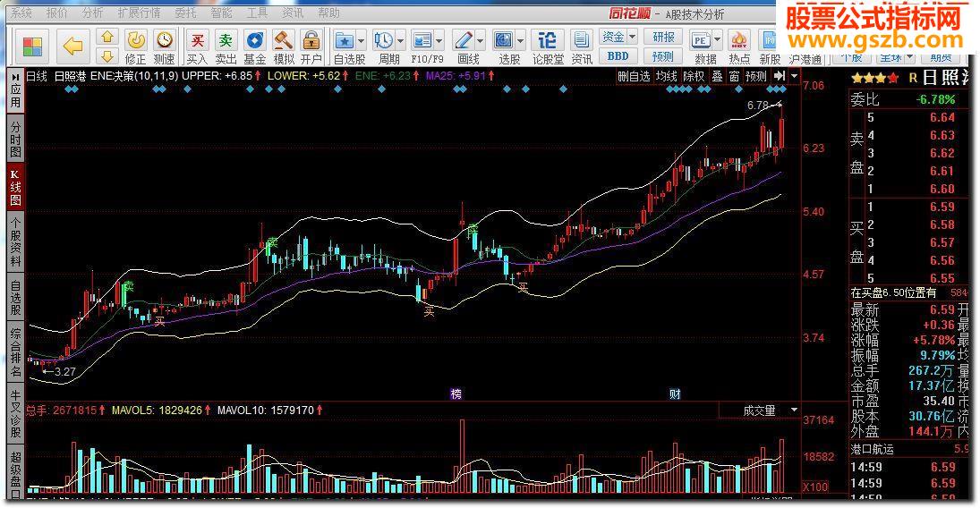980x508 pixels.
Task: Open the 选股 stock screener icon
Action: (504, 41)
